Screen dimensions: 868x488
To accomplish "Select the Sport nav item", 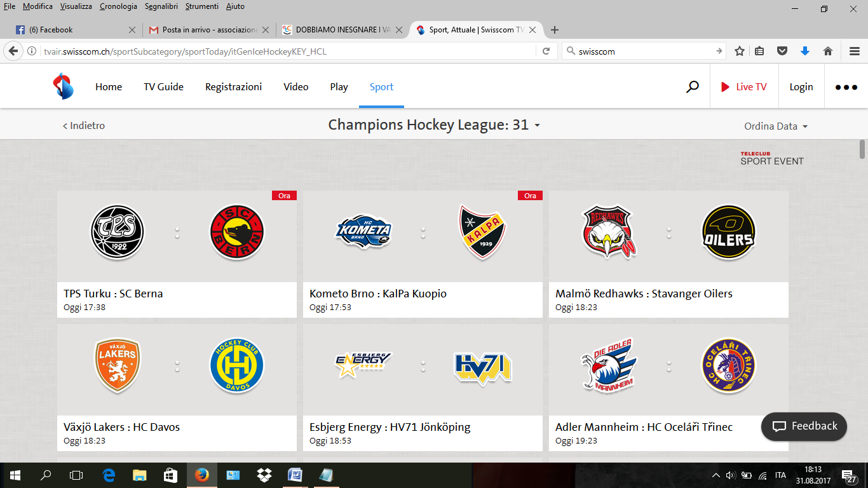I will pos(381,87).
